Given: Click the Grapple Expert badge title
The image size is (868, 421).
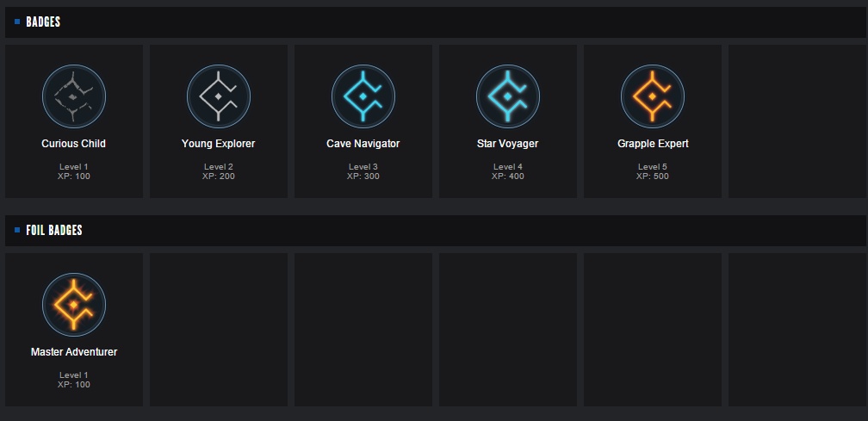Looking at the screenshot, I should coord(653,143).
